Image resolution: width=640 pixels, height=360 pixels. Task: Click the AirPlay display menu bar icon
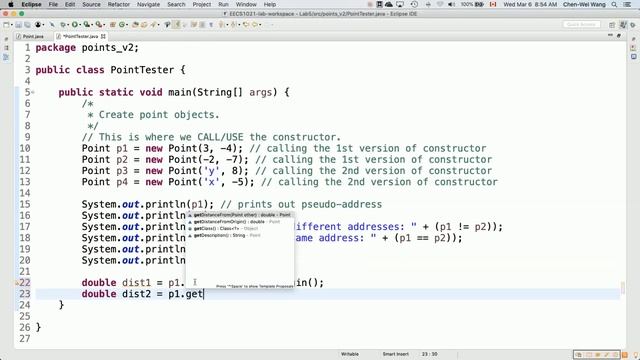(x=400, y=4)
